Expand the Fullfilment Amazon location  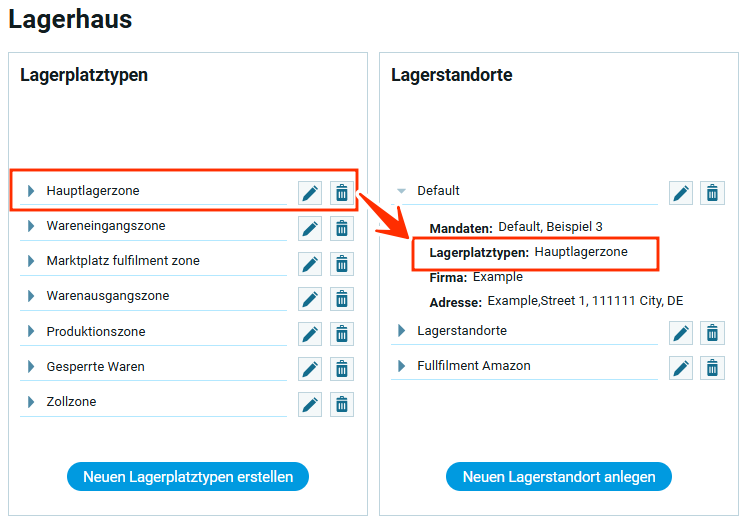tap(402, 366)
